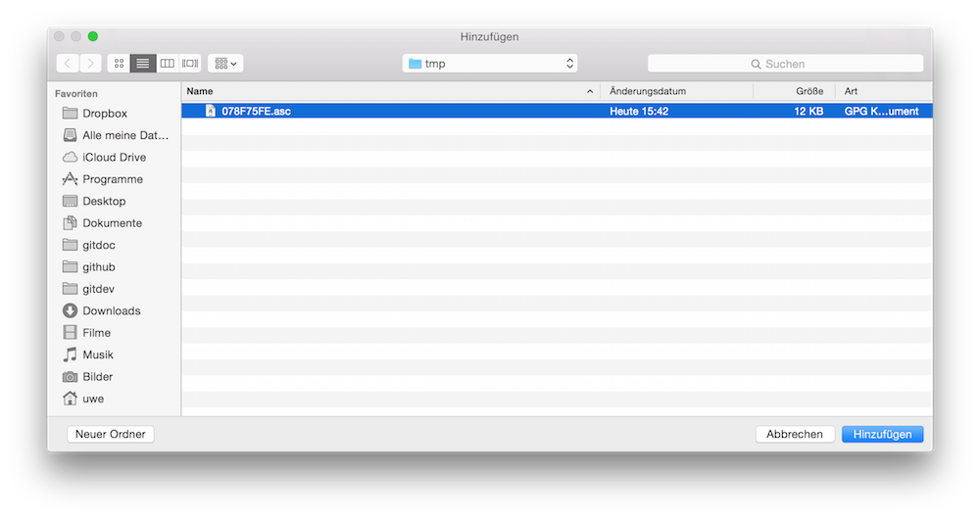Click the Abbrechen button
Screen dimensions: 980x519
(x=795, y=434)
